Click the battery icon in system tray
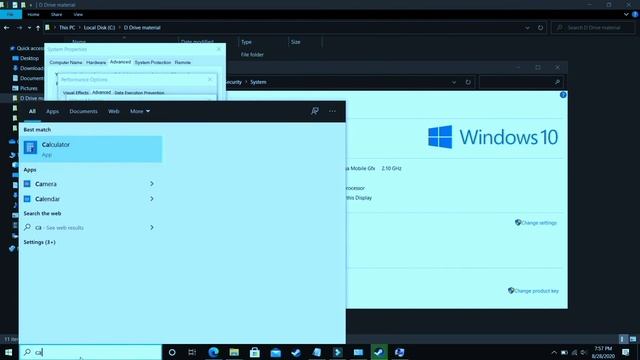This screenshot has height=360, width=640. (564, 353)
